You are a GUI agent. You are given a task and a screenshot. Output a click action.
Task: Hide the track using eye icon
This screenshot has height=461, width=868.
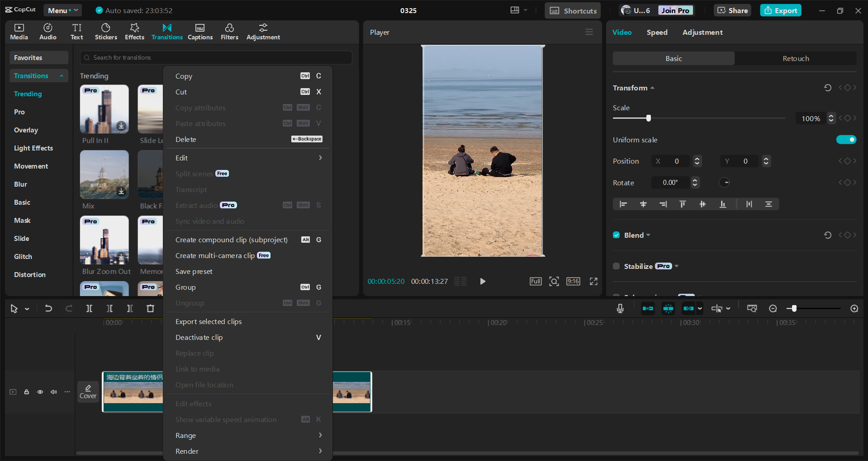40,392
